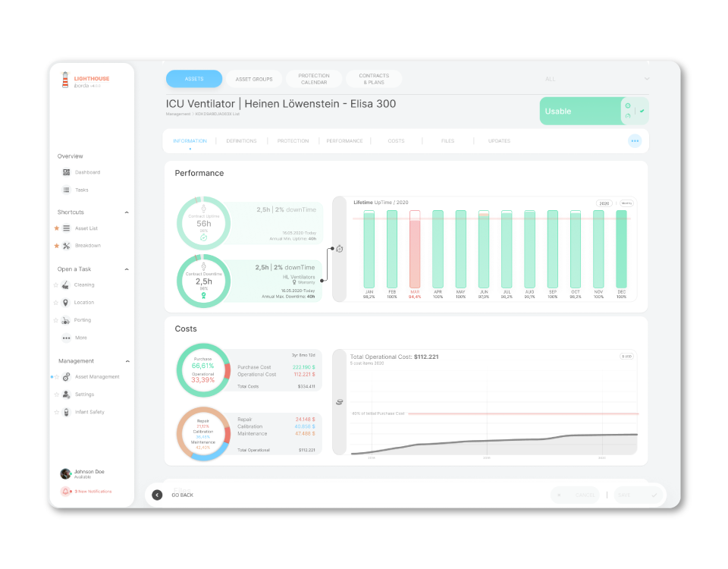Image resolution: width=728 pixels, height=569 pixels.
Task: Click the refresh-check icon in Contract Uptime ring
Action: coord(203,237)
